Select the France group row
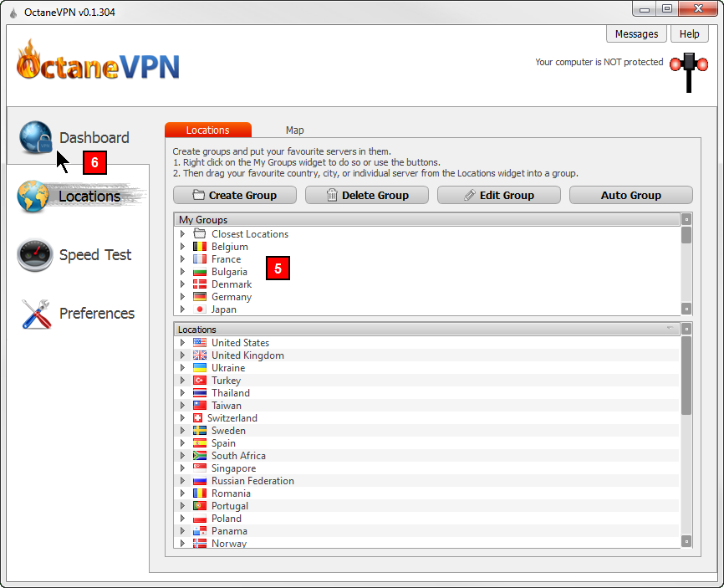 pos(426,258)
